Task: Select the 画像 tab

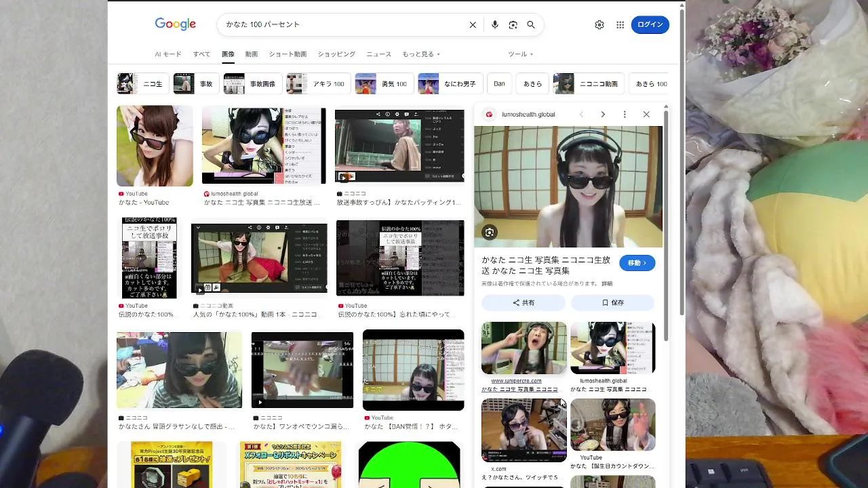Action: tap(228, 54)
